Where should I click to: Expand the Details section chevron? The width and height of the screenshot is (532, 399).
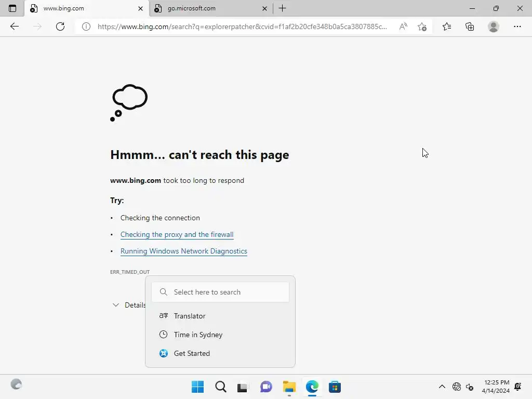(x=116, y=305)
